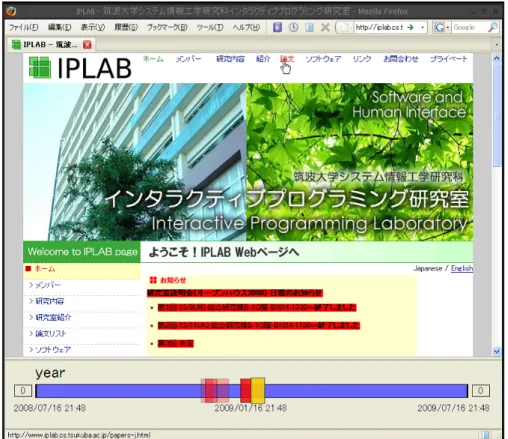Click the リンク link in top navigation
Viewport: 508px width, 439px height.
362,59
